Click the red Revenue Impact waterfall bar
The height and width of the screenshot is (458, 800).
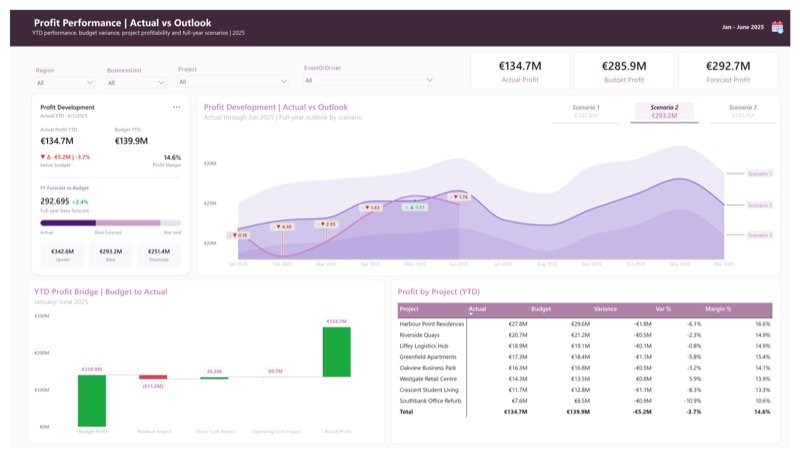tap(153, 377)
